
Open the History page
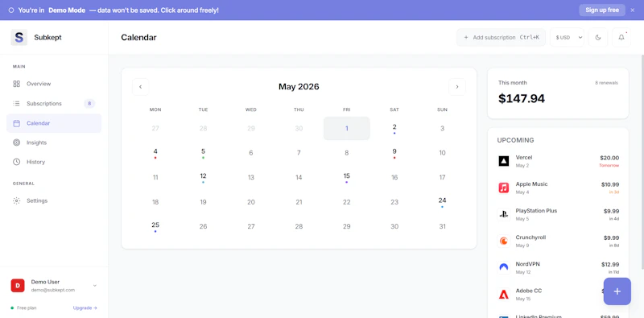pos(54,162)
